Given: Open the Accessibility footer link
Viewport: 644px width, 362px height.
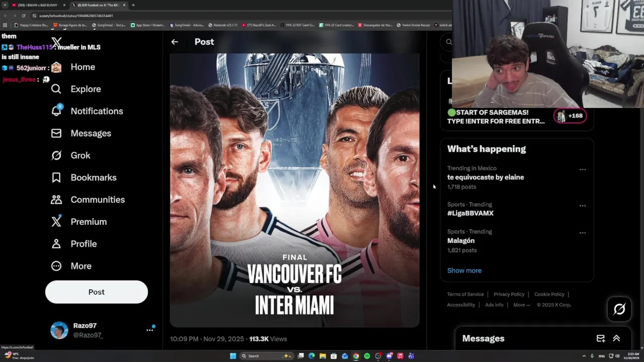Looking at the screenshot, I should [461, 305].
